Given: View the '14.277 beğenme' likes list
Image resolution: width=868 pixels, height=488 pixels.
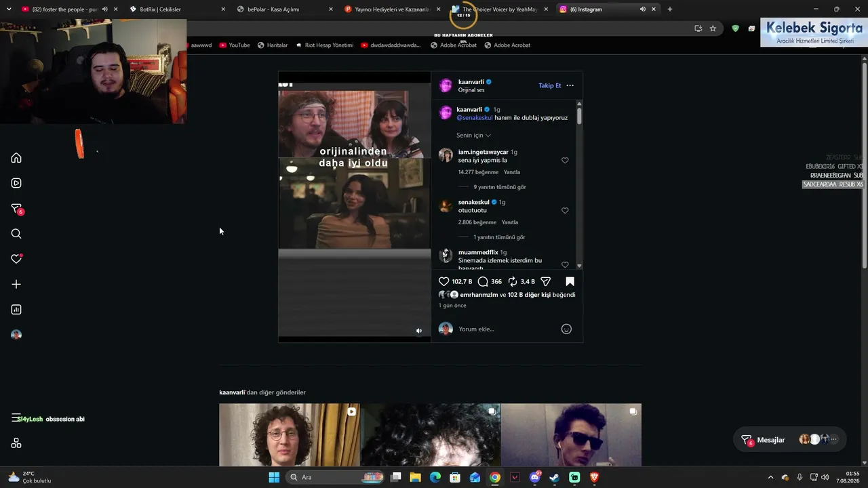Looking at the screenshot, I should tap(478, 172).
